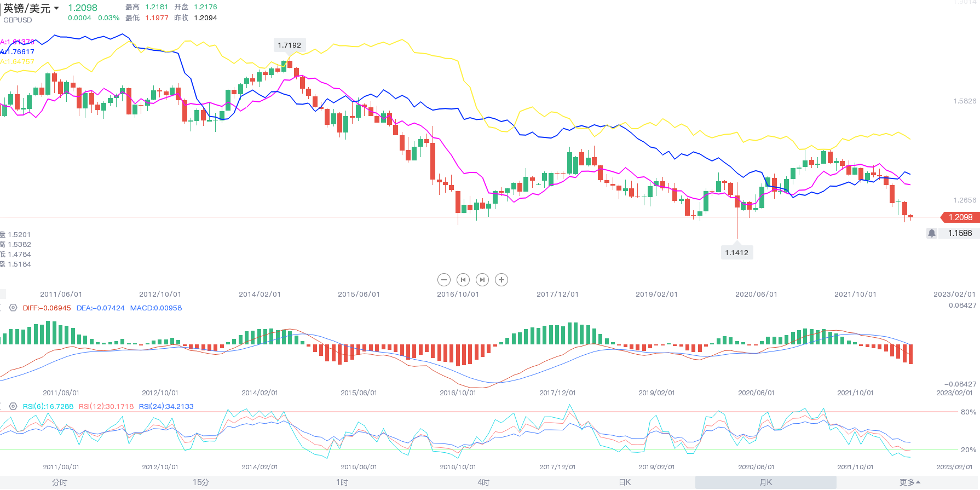
Task: Click the zoom in plus icon
Action: pos(501,280)
